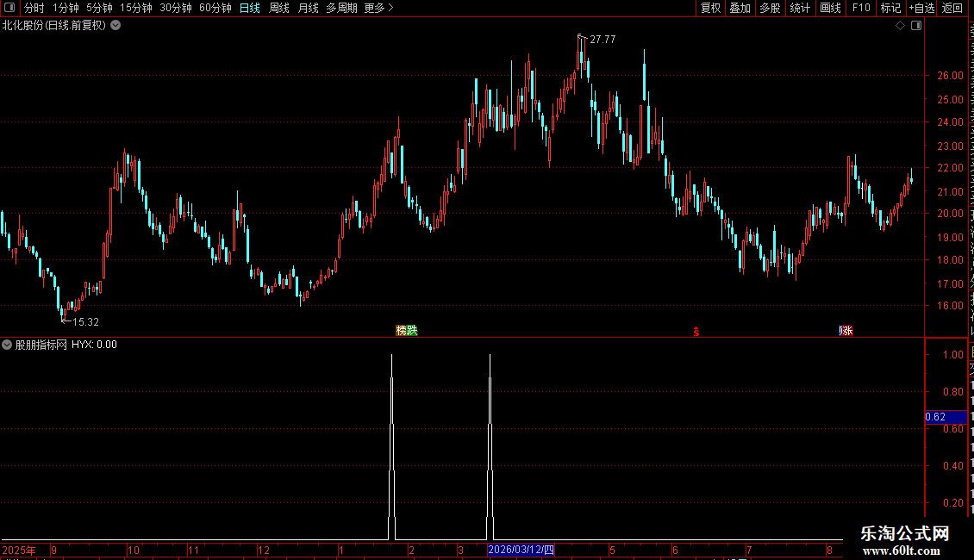
Task: Select the 60分钟 period tab
Action: (x=215, y=8)
